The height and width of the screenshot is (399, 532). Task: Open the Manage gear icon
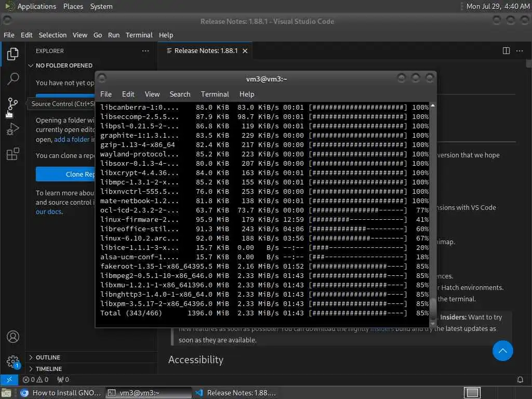[12, 362]
